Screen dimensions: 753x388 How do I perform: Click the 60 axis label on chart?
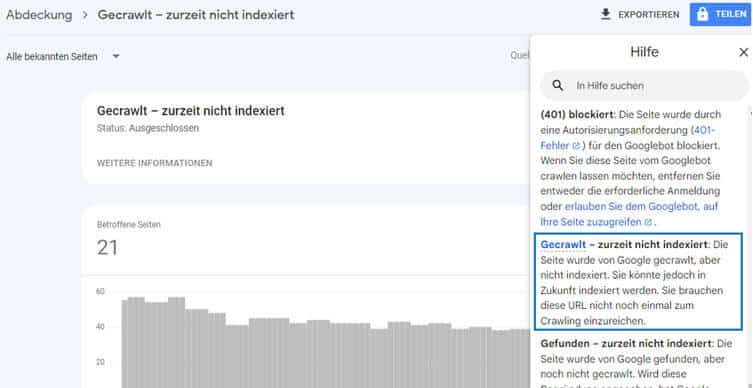(x=100, y=291)
